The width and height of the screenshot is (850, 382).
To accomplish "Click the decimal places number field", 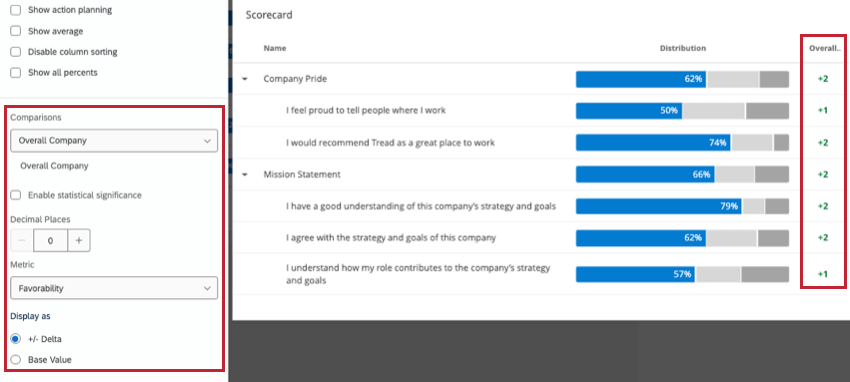I will (50, 241).
